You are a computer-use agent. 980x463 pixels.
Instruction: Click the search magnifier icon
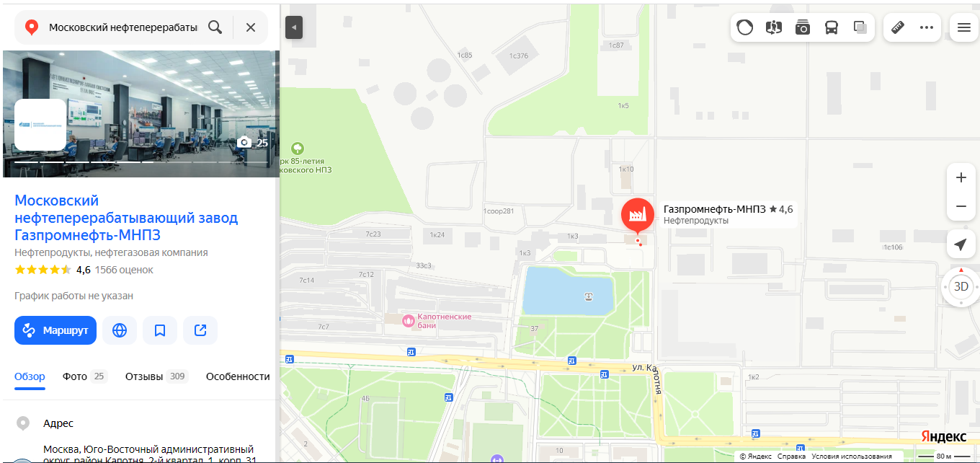click(215, 27)
